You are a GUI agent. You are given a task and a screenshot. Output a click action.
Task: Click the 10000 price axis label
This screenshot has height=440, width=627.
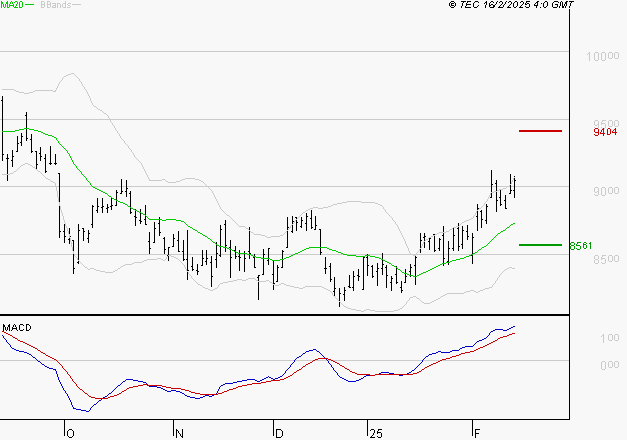click(603, 56)
